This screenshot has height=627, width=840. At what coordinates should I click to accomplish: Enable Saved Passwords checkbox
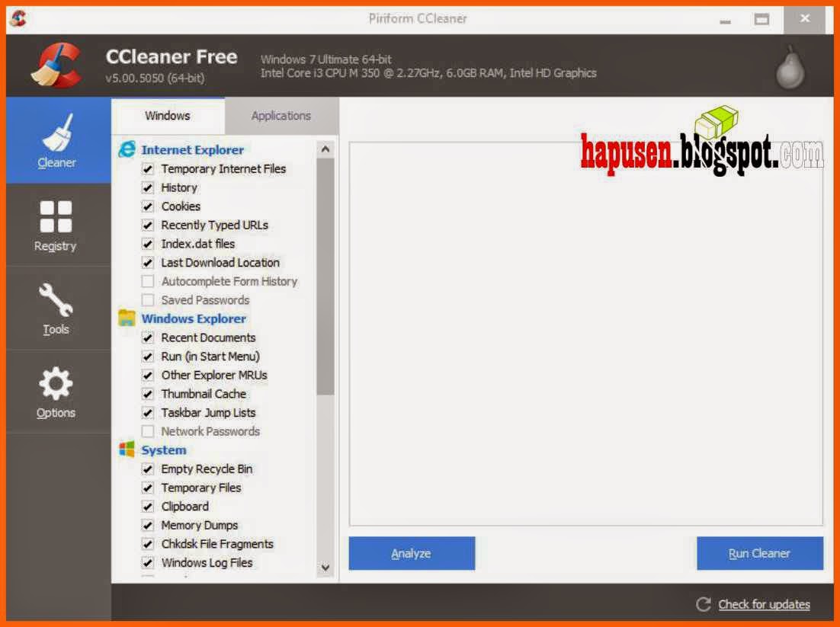[148, 300]
